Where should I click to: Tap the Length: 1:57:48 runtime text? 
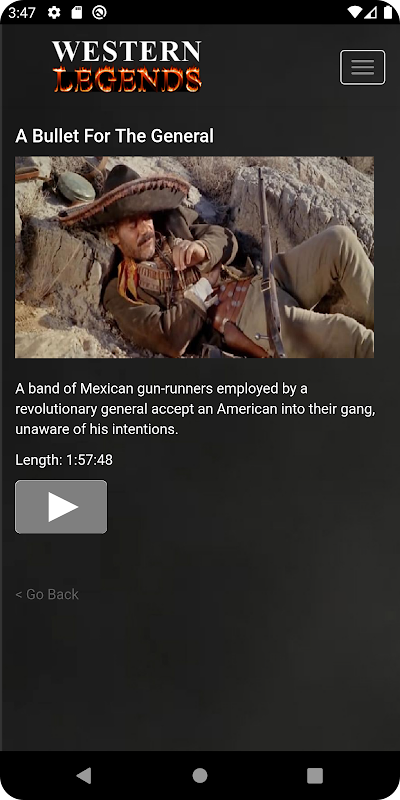64,460
